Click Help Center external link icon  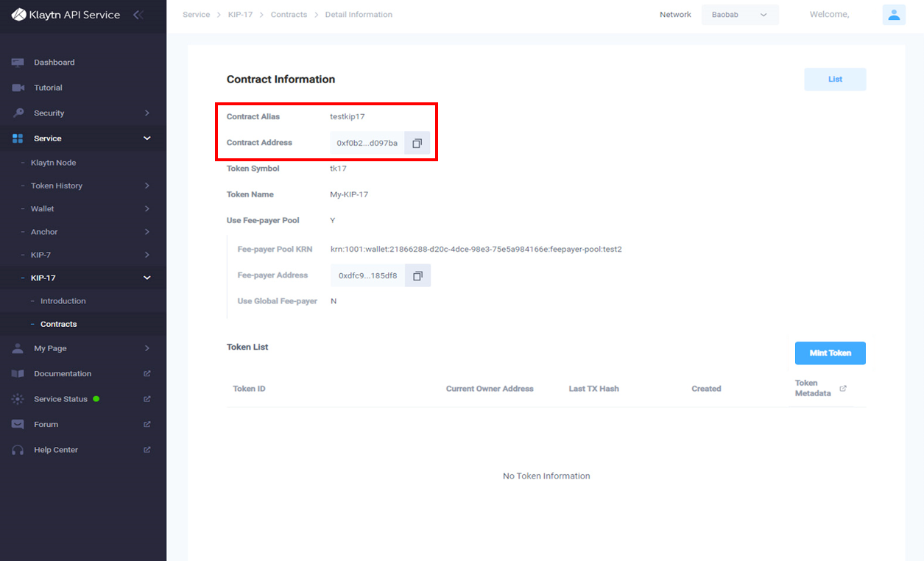pos(147,450)
